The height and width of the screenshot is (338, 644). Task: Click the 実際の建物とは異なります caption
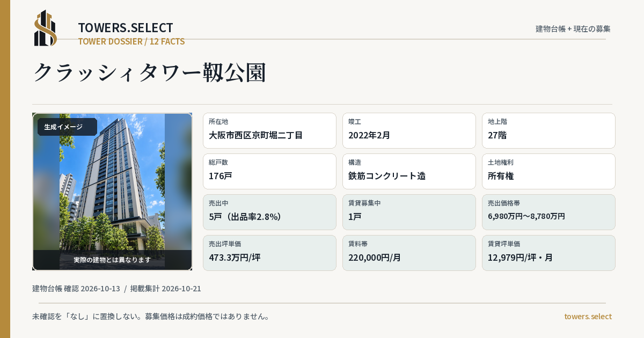112,260
